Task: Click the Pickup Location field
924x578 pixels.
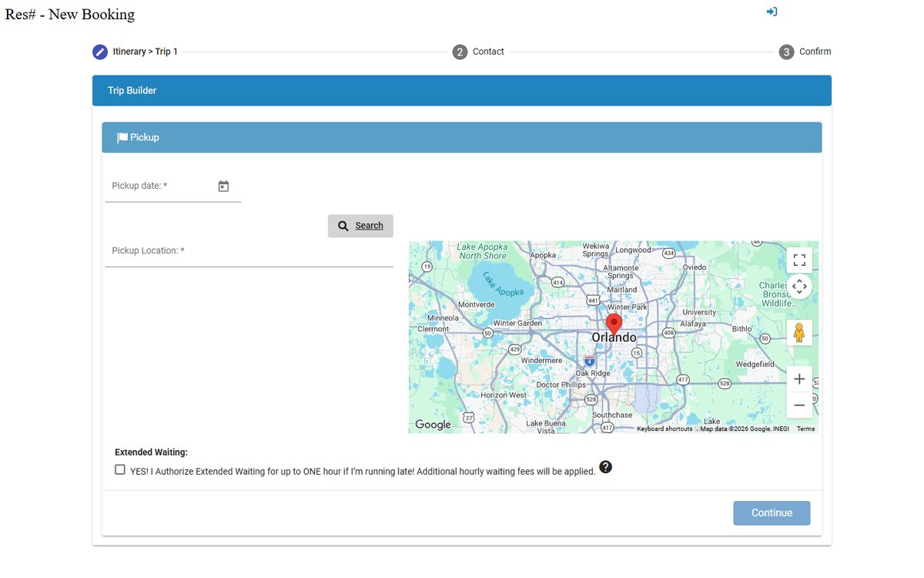Action: pos(249,251)
